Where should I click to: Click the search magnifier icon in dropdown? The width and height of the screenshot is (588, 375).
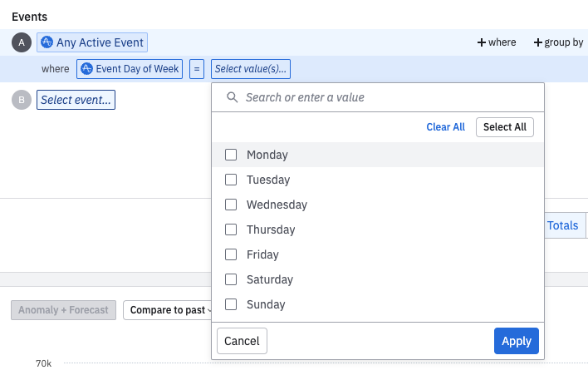click(232, 97)
